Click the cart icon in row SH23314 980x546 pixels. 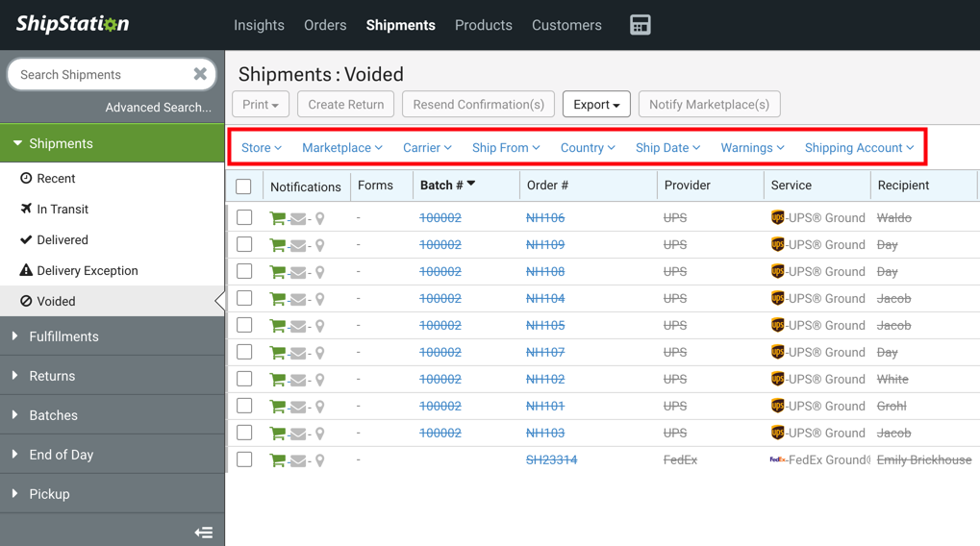tap(278, 459)
